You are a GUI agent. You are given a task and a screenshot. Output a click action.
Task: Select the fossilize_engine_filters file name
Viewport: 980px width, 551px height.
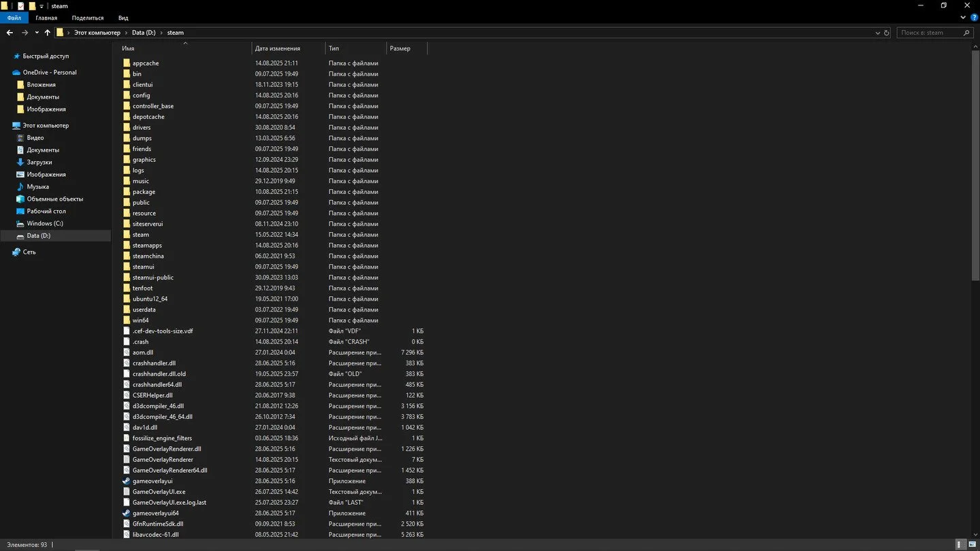(x=162, y=438)
